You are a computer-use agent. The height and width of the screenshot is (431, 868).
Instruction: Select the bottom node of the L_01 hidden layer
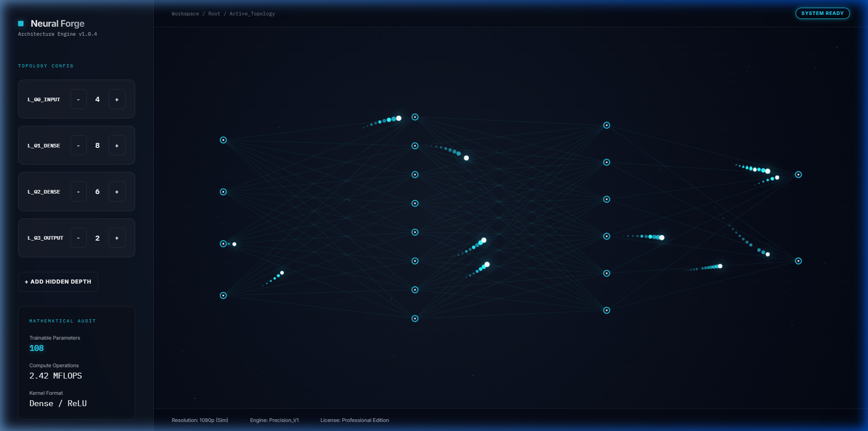415,319
